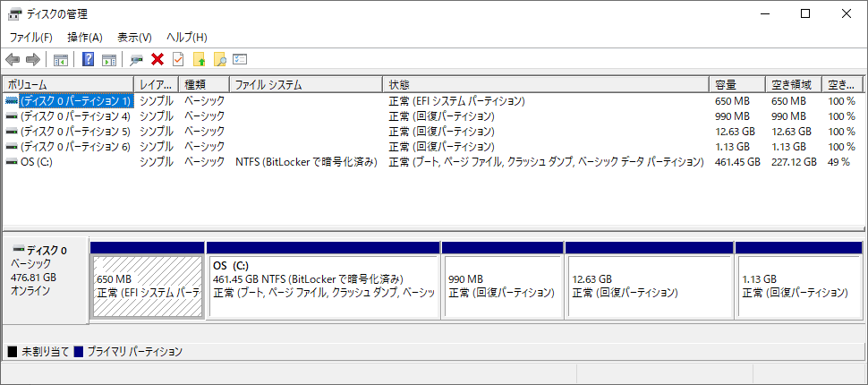Viewport: 868px width, 385px height.
Task: Click the drive-with-magnifier rescan toolbar icon
Action: 136,59
